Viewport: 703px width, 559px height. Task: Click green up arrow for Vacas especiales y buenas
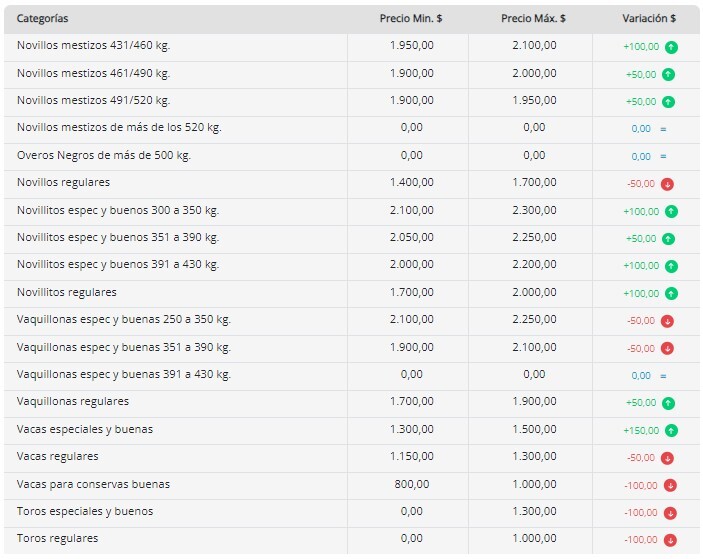[x=671, y=431]
